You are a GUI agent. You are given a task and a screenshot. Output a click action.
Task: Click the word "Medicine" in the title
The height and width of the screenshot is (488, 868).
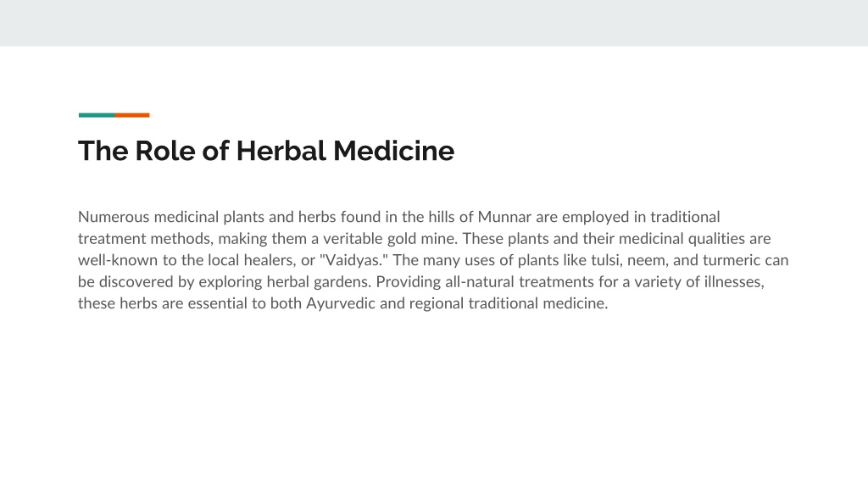point(393,151)
